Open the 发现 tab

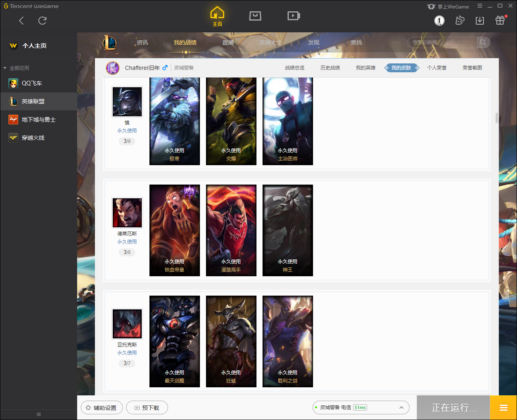(313, 42)
